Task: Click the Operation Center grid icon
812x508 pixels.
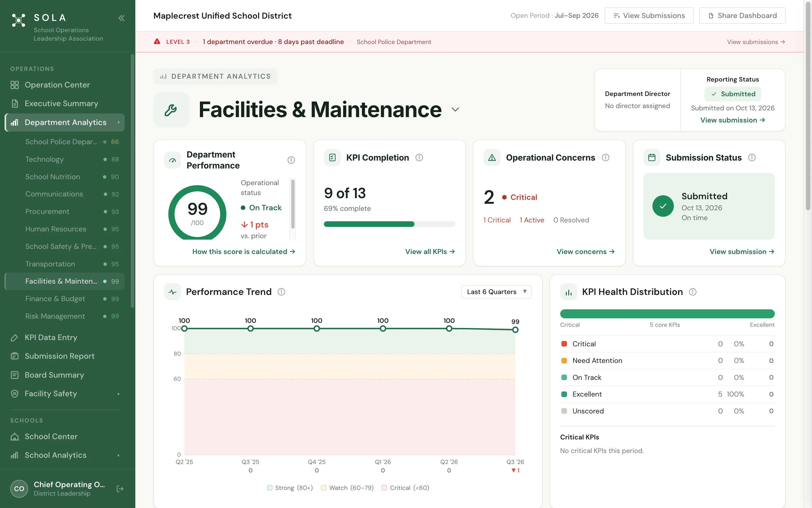Action: tap(14, 85)
